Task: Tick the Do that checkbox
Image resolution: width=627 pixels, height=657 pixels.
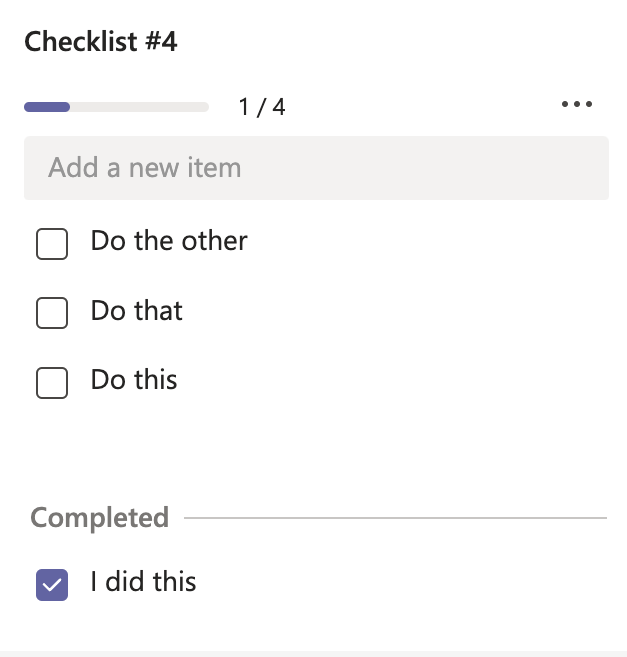Action: coord(52,313)
